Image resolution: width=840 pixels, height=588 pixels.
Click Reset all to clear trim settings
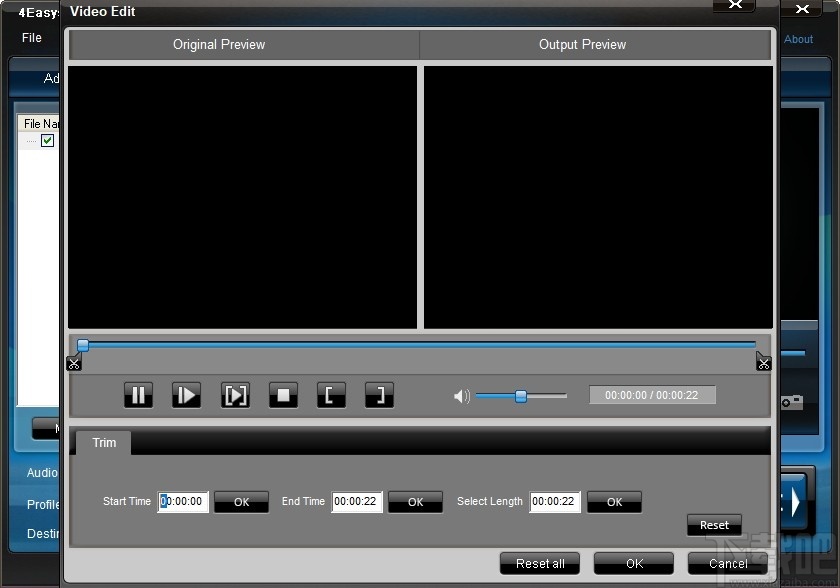pyautogui.click(x=539, y=563)
